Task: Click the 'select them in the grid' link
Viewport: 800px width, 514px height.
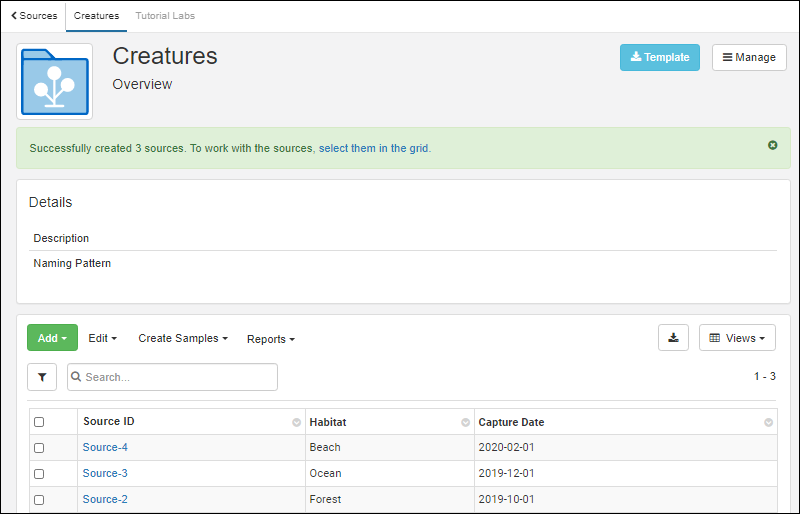Action: (x=374, y=148)
